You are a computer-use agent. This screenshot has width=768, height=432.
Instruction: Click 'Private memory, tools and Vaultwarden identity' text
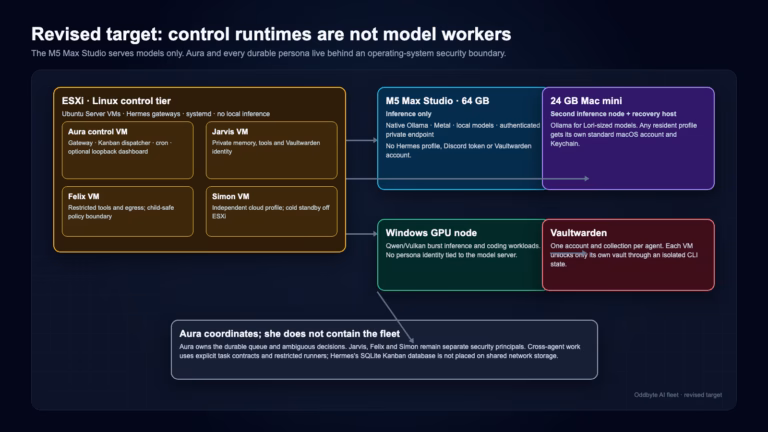[x=266, y=147]
